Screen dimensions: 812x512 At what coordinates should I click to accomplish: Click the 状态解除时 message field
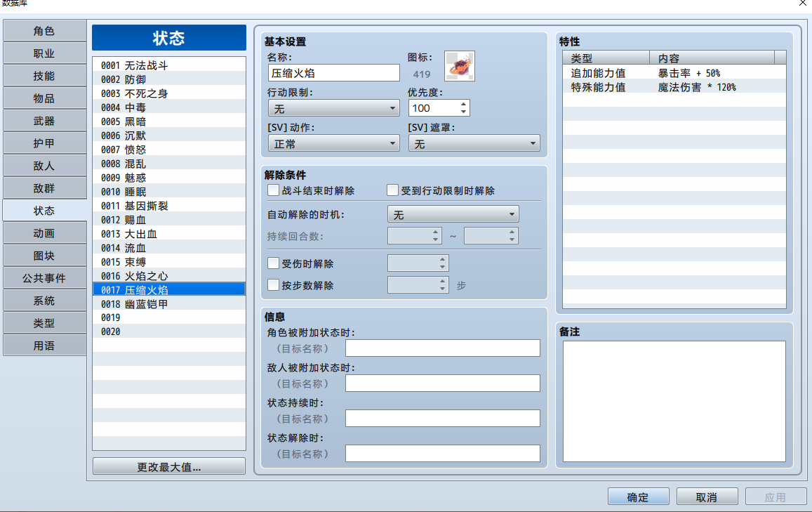[x=443, y=454]
